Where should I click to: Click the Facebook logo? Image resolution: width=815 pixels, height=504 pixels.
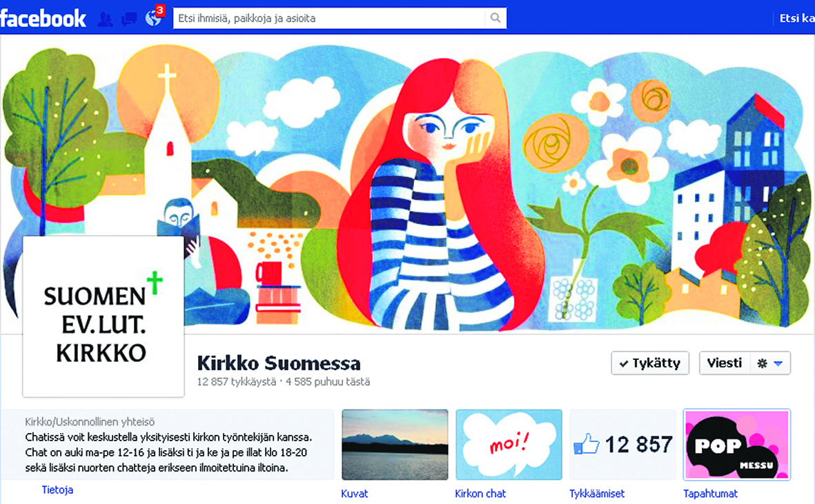pyautogui.click(x=43, y=18)
